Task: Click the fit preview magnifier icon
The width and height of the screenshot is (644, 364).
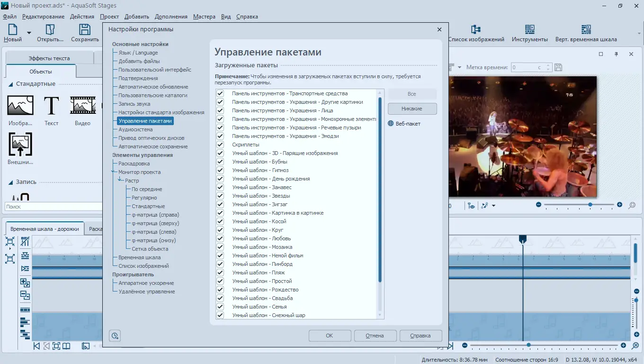Action: [632, 205]
